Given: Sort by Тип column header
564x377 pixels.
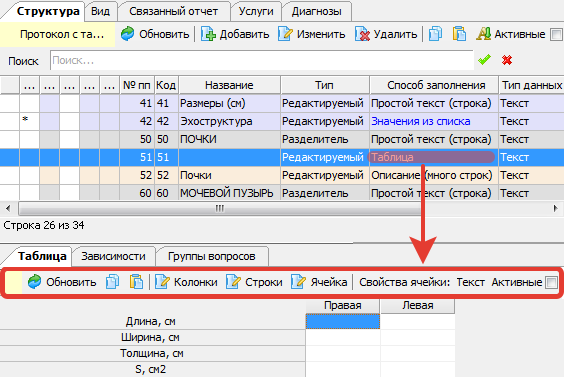Looking at the screenshot, I should click(x=324, y=85).
